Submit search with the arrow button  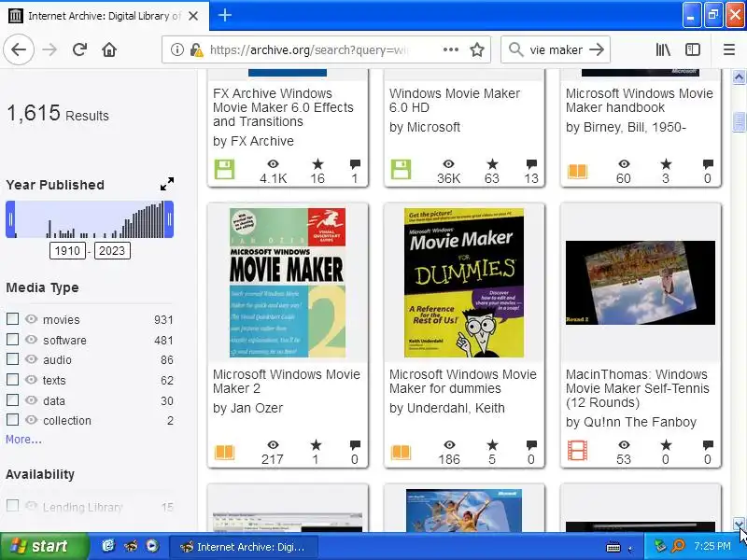(x=597, y=49)
